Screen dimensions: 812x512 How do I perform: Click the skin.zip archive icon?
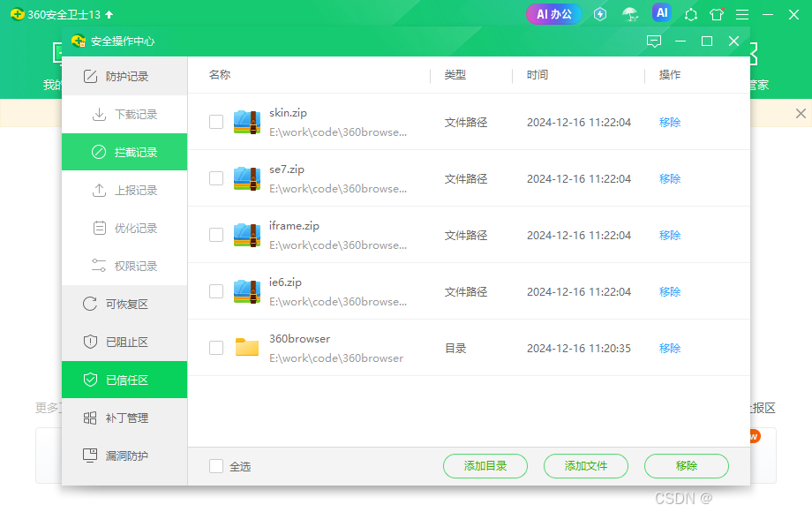pos(247,122)
